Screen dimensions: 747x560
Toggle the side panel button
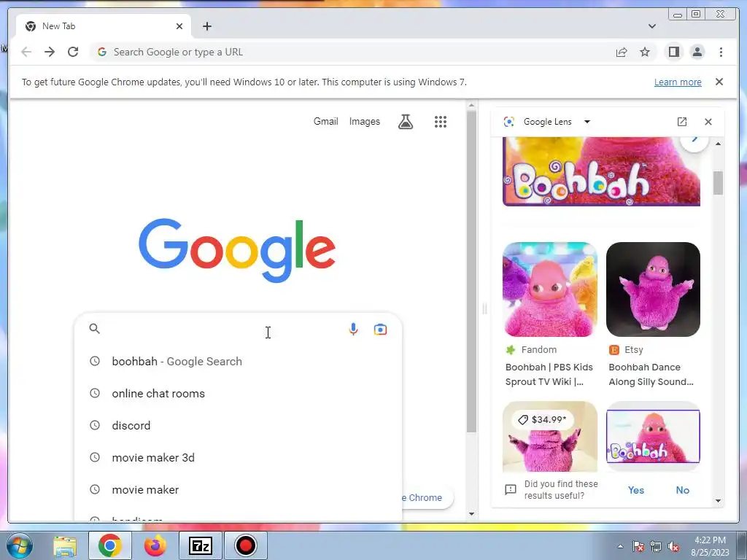click(x=673, y=52)
